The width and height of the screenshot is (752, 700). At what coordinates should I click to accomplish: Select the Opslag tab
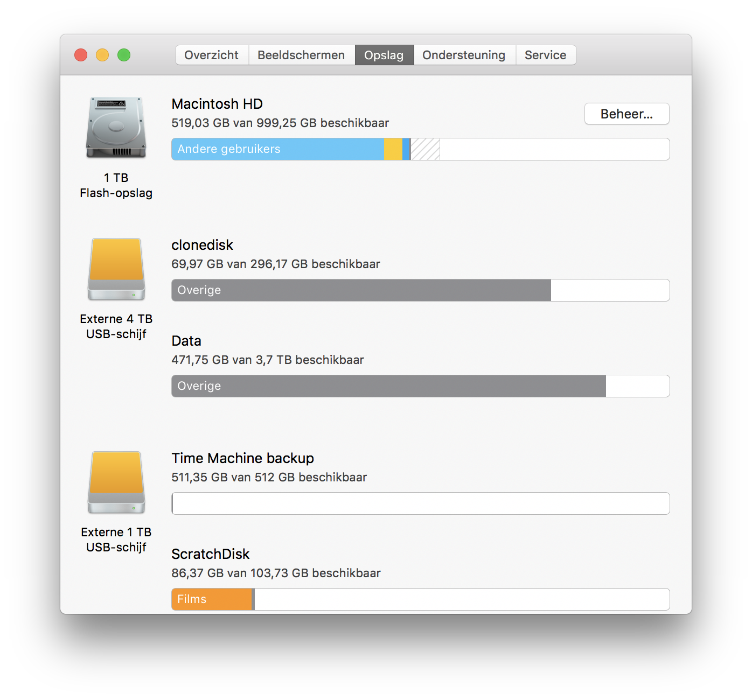[384, 55]
